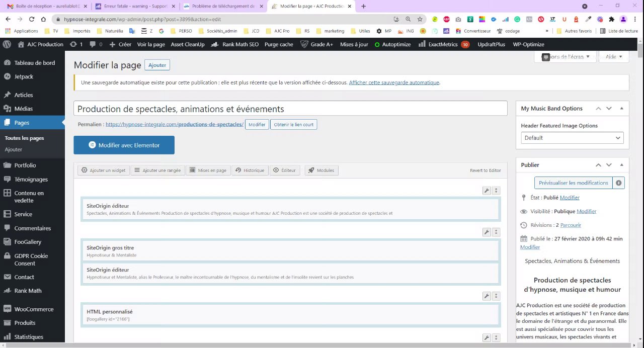This screenshot has height=348, width=644.
Task: Click the Modules button in builder toolbar
Action: click(321, 170)
